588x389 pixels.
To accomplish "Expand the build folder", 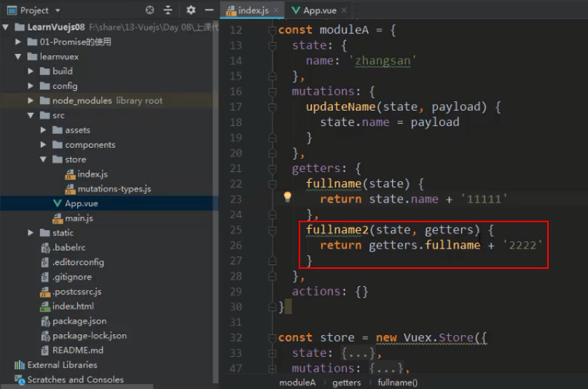I will click(x=31, y=71).
